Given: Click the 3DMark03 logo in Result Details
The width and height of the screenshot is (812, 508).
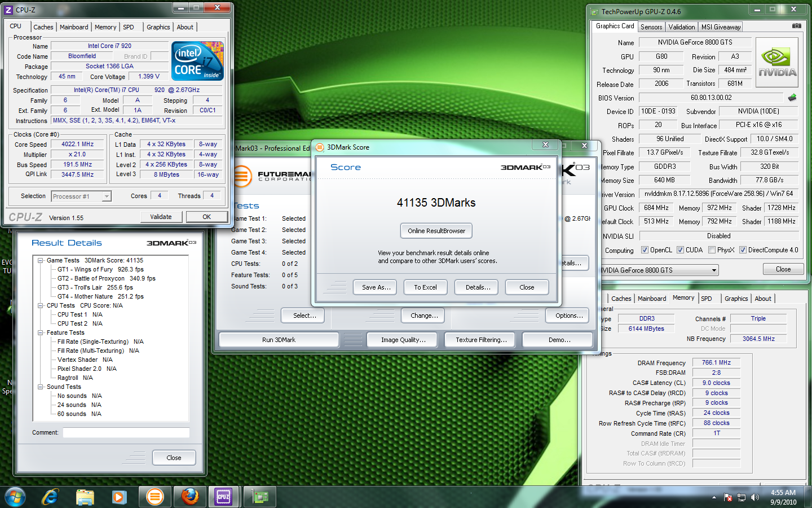Looking at the screenshot, I should (x=171, y=243).
